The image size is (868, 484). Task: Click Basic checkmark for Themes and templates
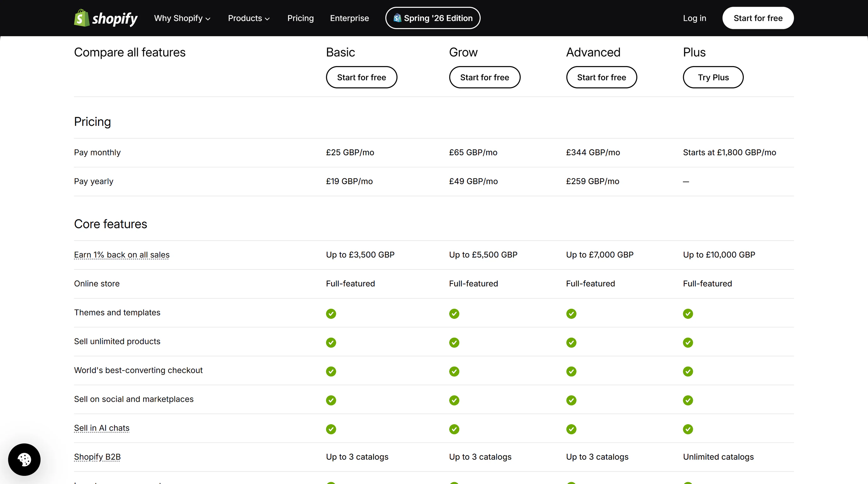(331, 314)
